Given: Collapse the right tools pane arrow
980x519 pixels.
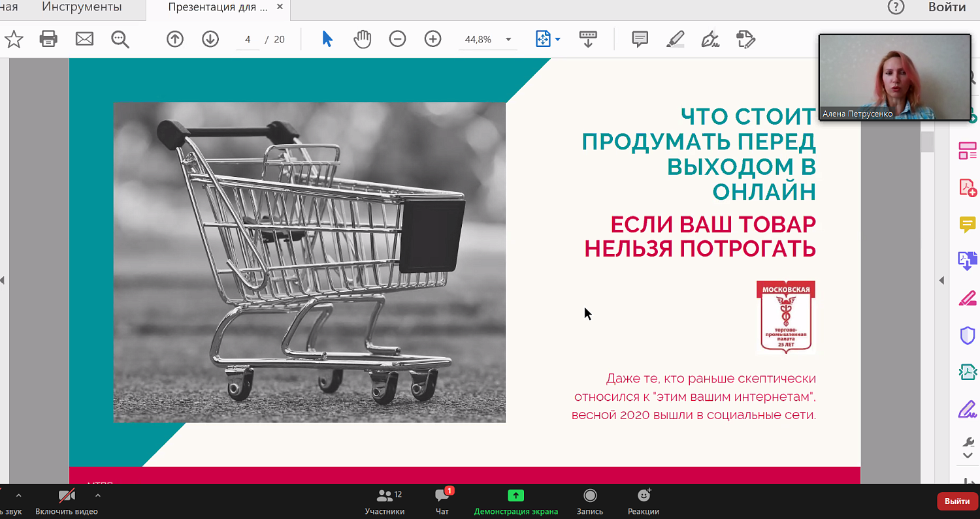Looking at the screenshot, I should tap(941, 281).
